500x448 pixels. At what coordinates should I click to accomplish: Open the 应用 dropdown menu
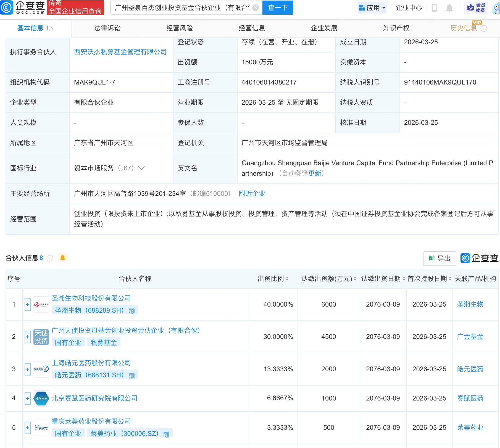pos(372,8)
